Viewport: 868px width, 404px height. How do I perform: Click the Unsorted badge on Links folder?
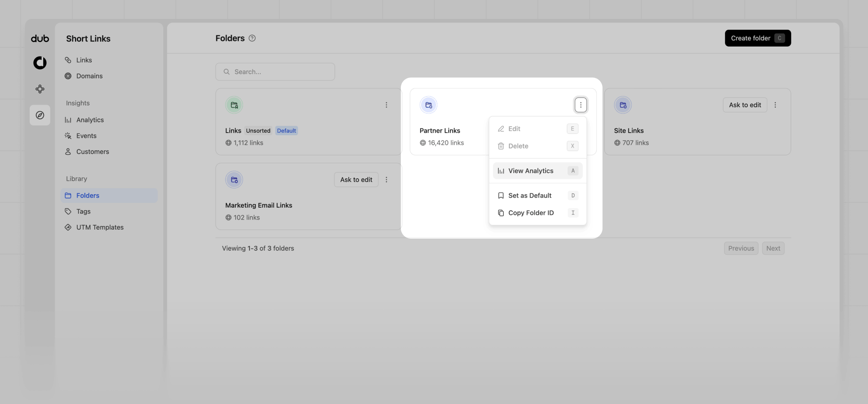258,131
